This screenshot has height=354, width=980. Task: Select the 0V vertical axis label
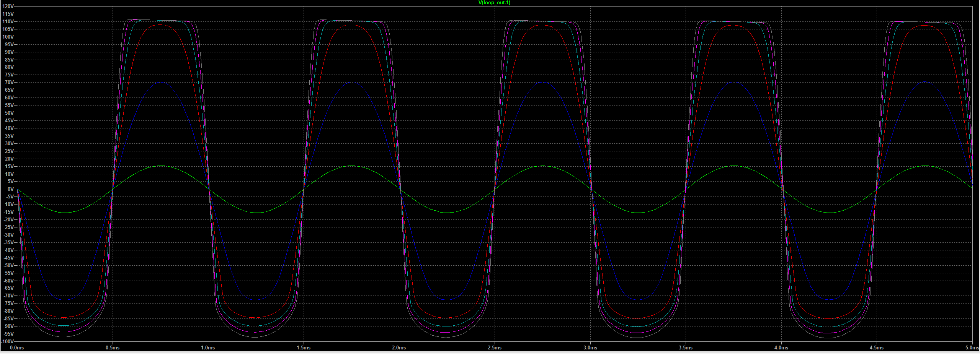[x=10, y=189]
